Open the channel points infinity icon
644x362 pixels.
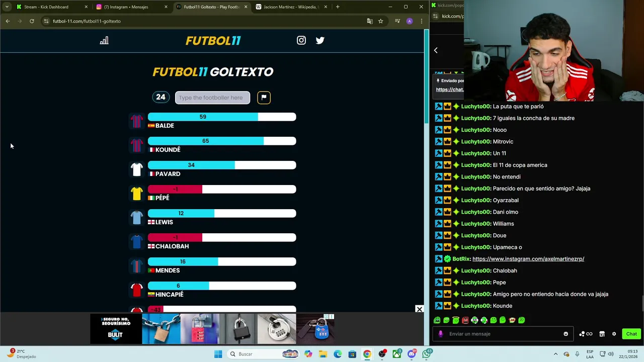point(586,334)
